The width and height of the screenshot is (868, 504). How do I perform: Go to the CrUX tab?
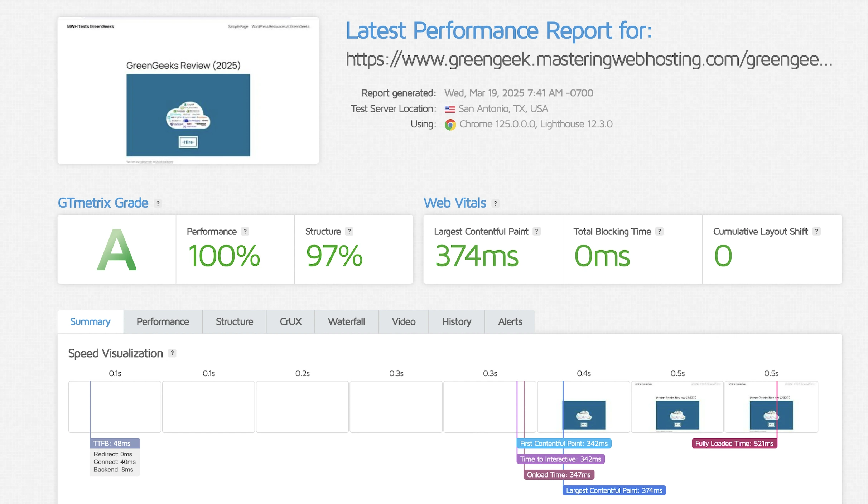point(290,321)
